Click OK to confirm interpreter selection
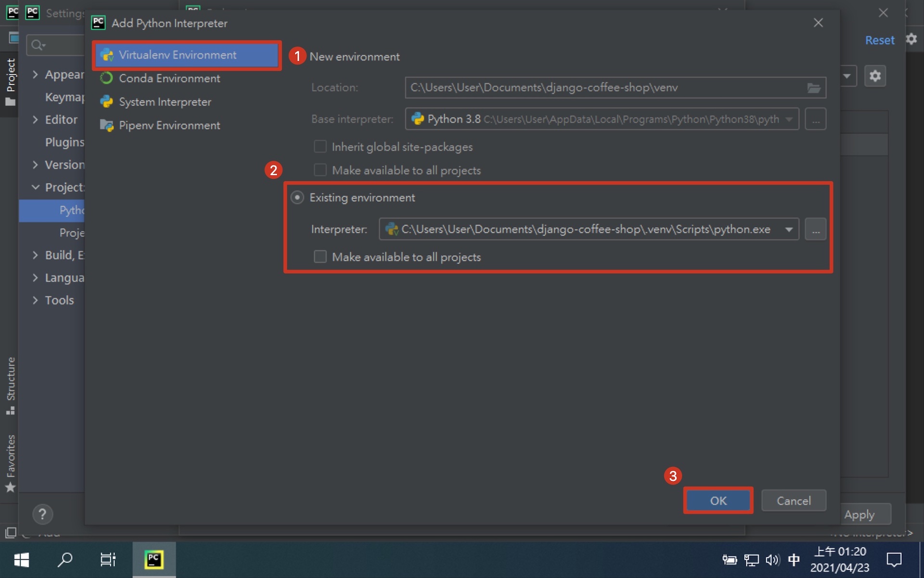 (x=717, y=500)
